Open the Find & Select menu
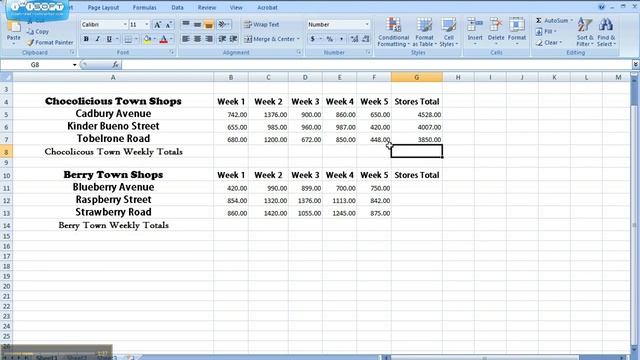The image size is (640, 360). (606, 32)
